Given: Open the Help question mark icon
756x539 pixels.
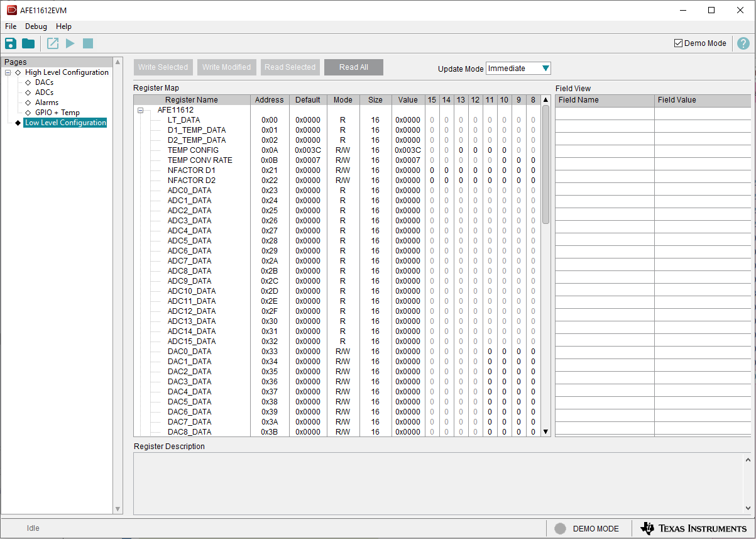Looking at the screenshot, I should coord(743,43).
